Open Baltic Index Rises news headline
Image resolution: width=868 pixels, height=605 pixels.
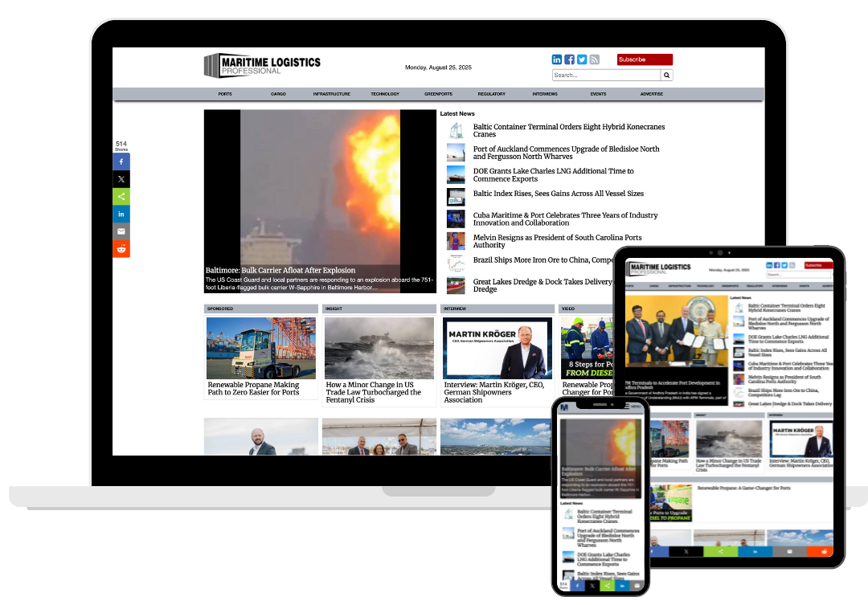pos(558,194)
